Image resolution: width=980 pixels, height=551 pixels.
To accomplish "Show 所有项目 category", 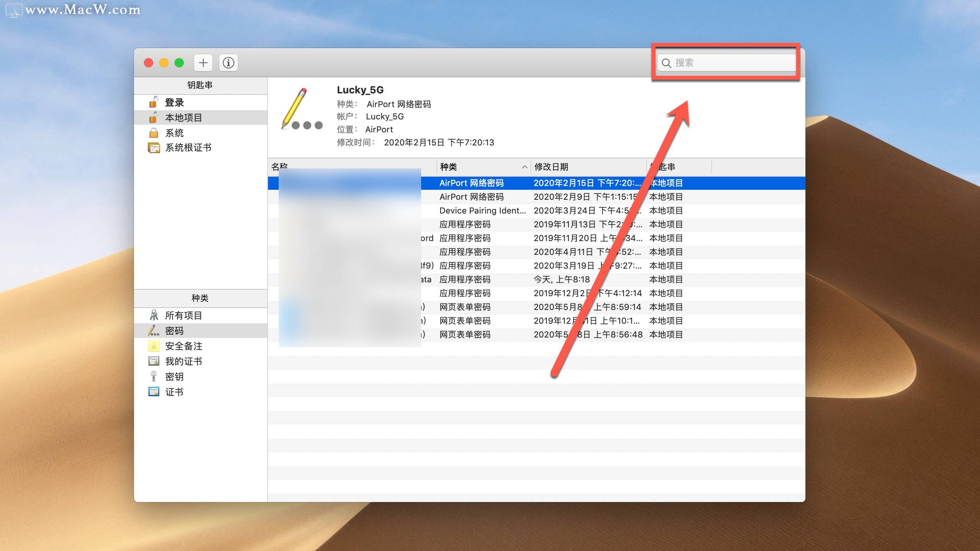I will point(183,315).
